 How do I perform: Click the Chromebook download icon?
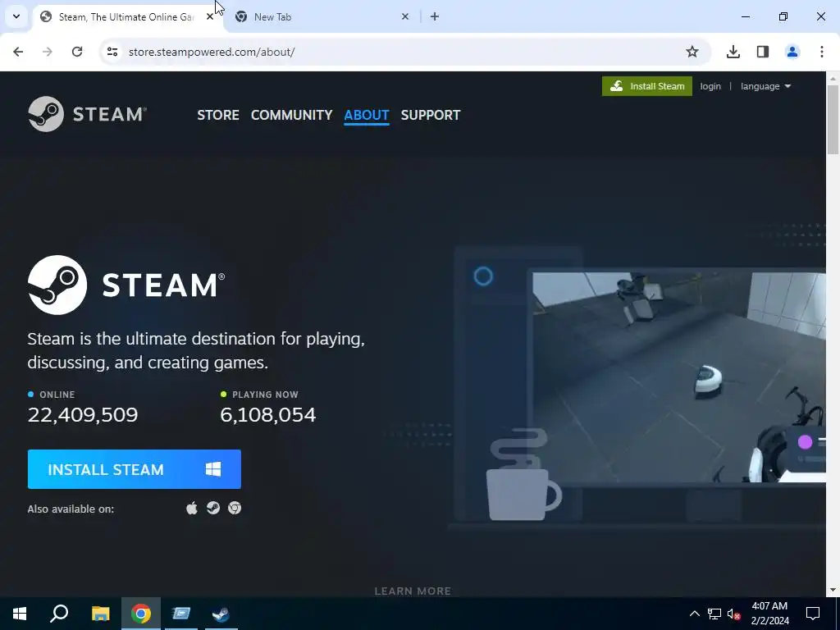pos(235,508)
